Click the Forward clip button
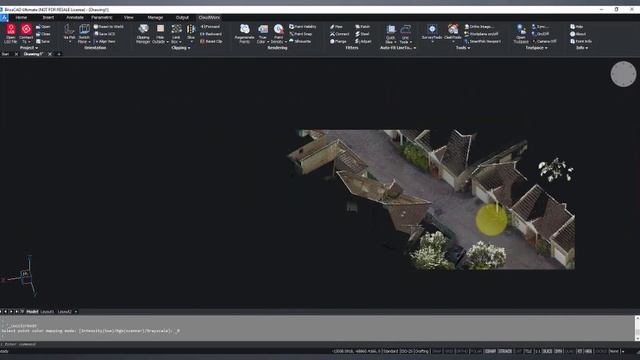The height and width of the screenshot is (360, 640). point(210,27)
